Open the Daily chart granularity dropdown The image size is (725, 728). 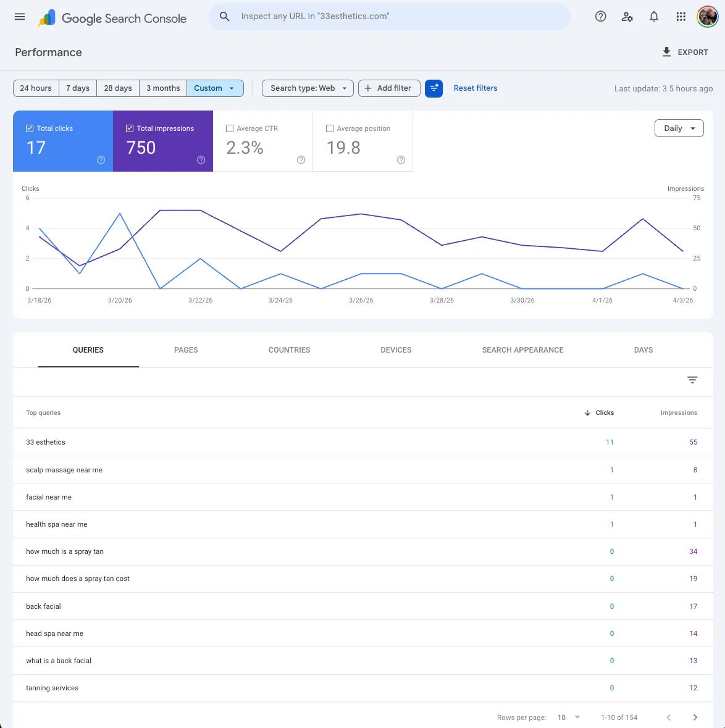pyautogui.click(x=679, y=128)
